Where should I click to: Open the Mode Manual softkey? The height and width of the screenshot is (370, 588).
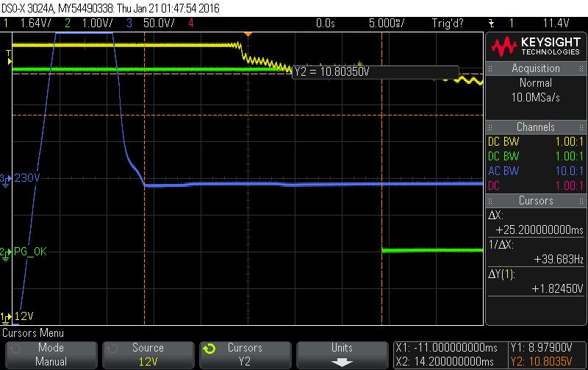coord(51,355)
